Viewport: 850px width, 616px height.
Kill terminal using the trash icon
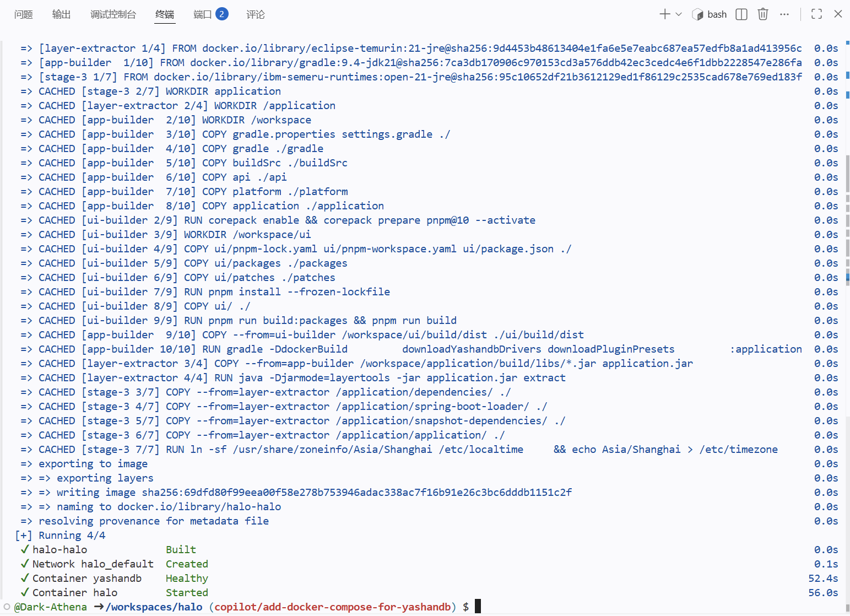coord(763,14)
